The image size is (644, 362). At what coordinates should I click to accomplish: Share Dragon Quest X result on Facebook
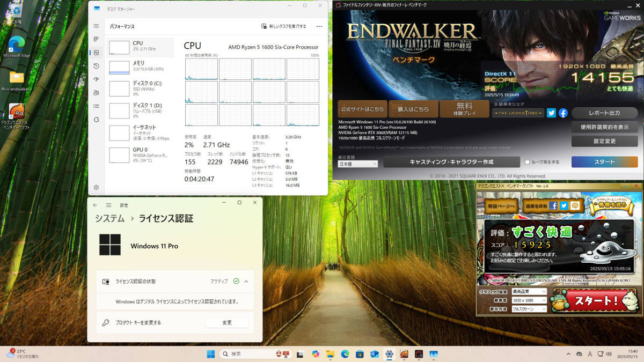(553, 205)
